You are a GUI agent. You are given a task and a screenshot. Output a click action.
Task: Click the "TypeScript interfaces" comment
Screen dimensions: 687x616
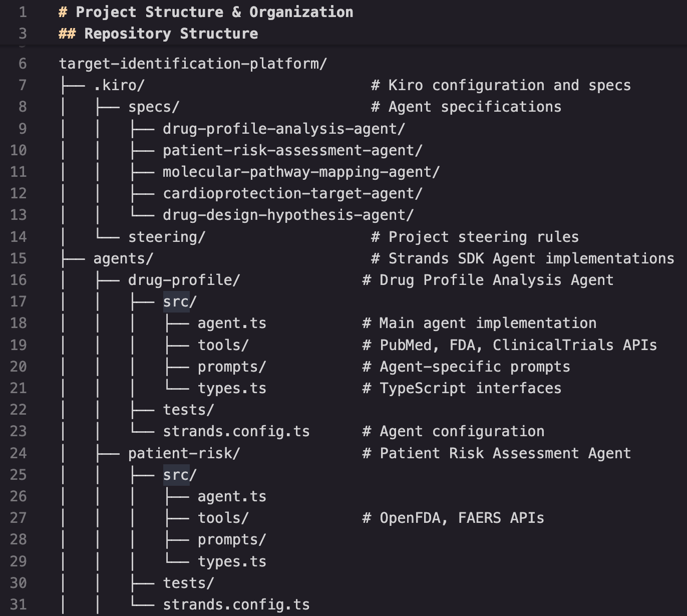click(x=470, y=388)
